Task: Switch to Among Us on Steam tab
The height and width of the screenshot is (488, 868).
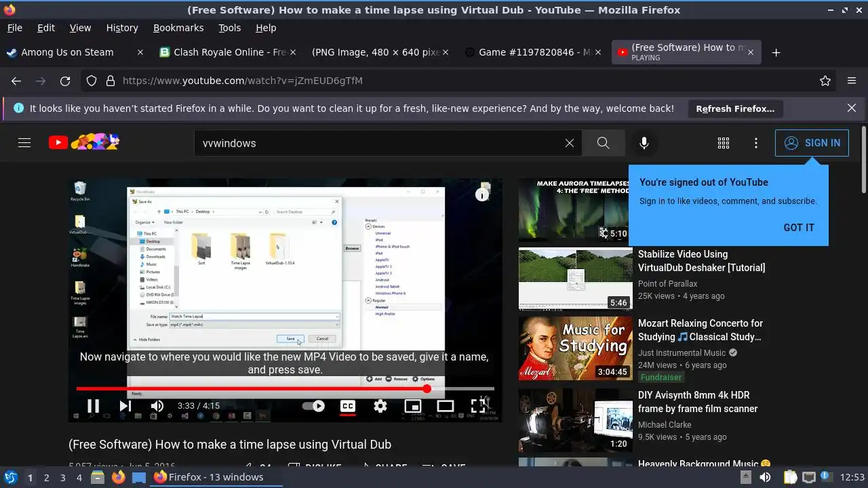Action: coord(67,52)
